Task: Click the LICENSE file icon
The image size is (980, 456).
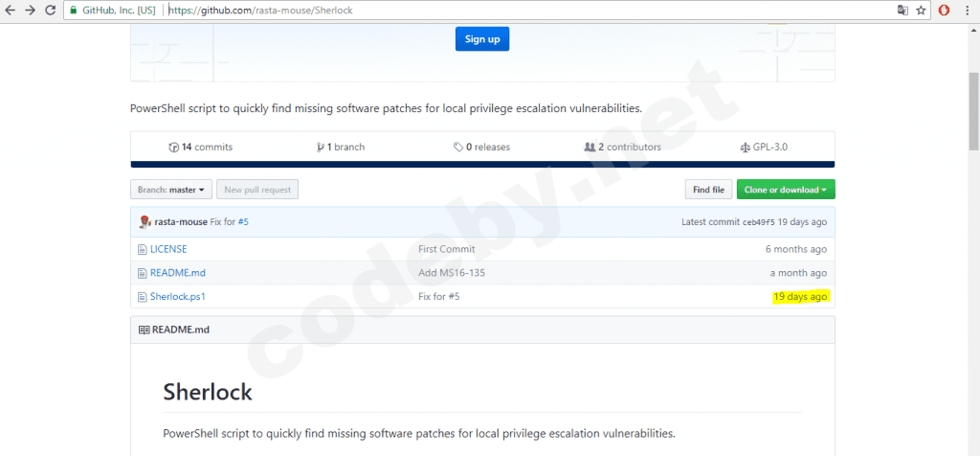Action: coord(142,249)
